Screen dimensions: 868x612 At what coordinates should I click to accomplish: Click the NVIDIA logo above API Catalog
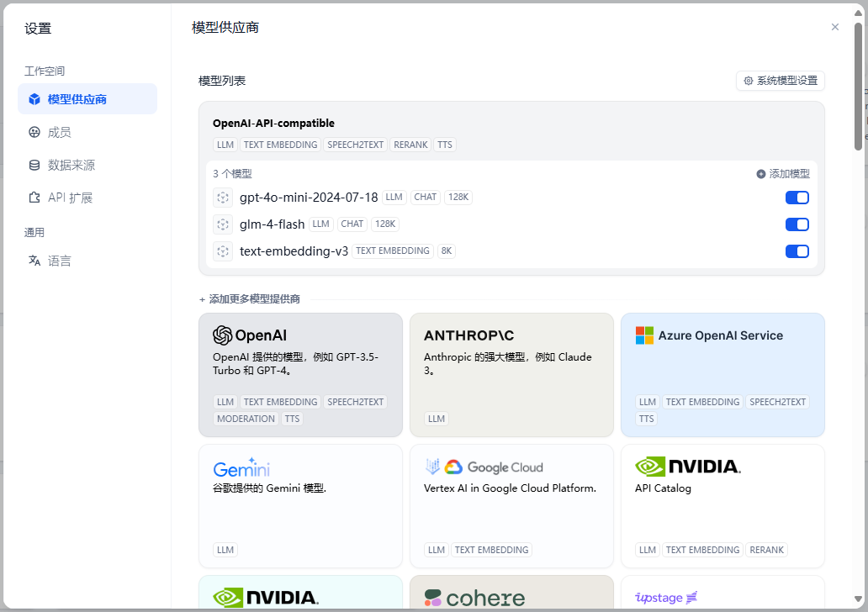pos(688,467)
